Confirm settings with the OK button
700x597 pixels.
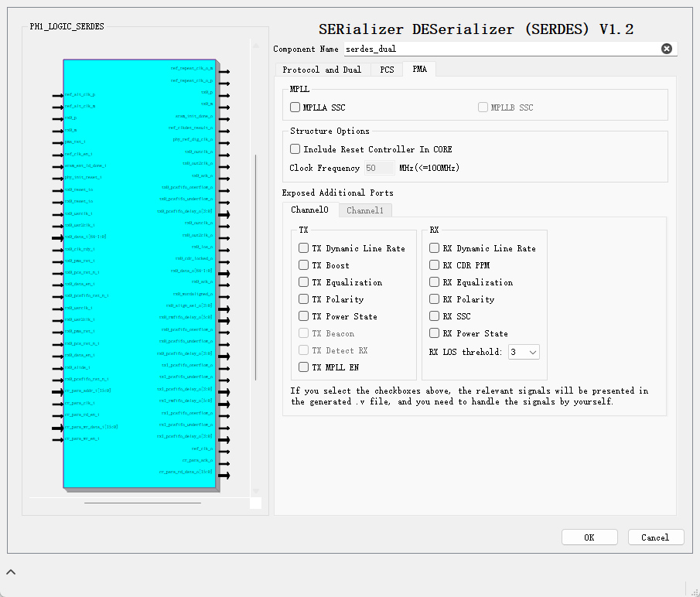[x=589, y=537]
